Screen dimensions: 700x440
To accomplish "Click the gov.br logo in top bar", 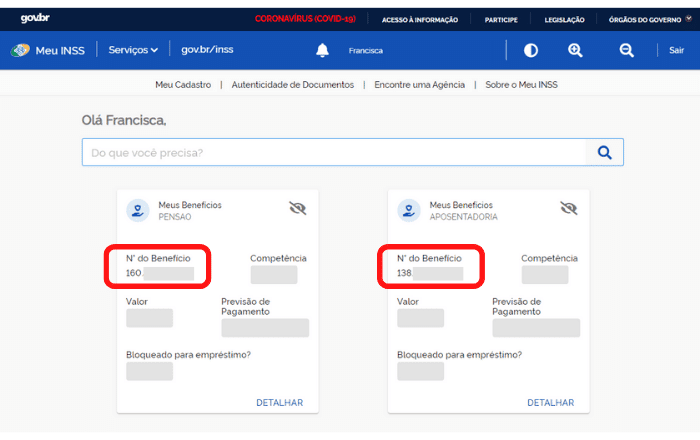I will [35, 18].
